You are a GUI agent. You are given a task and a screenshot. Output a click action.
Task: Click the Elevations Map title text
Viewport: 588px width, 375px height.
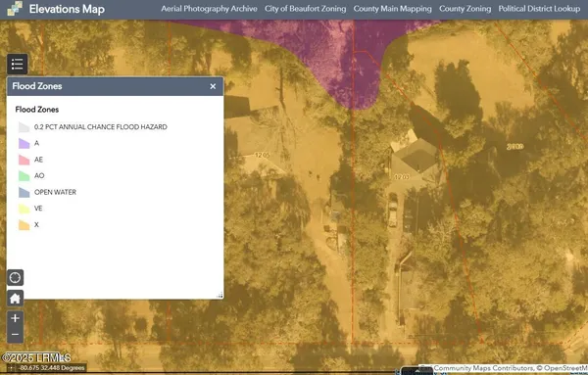[67, 9]
